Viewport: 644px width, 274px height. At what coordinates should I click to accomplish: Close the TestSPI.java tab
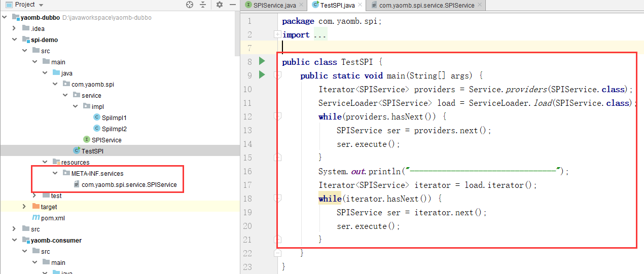click(360, 5)
